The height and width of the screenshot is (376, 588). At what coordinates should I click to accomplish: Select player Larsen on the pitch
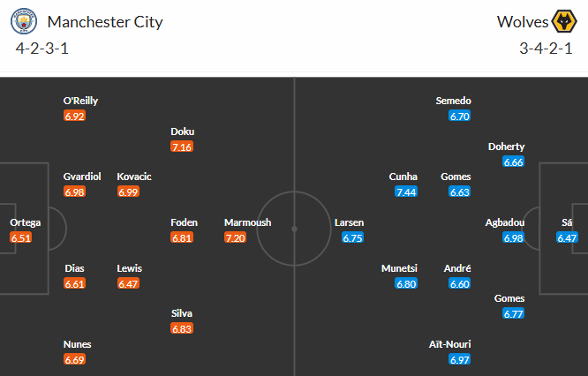click(x=349, y=222)
